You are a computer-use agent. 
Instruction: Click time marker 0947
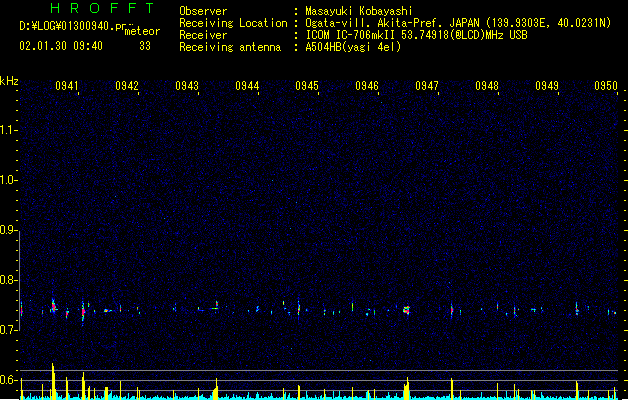click(427, 86)
